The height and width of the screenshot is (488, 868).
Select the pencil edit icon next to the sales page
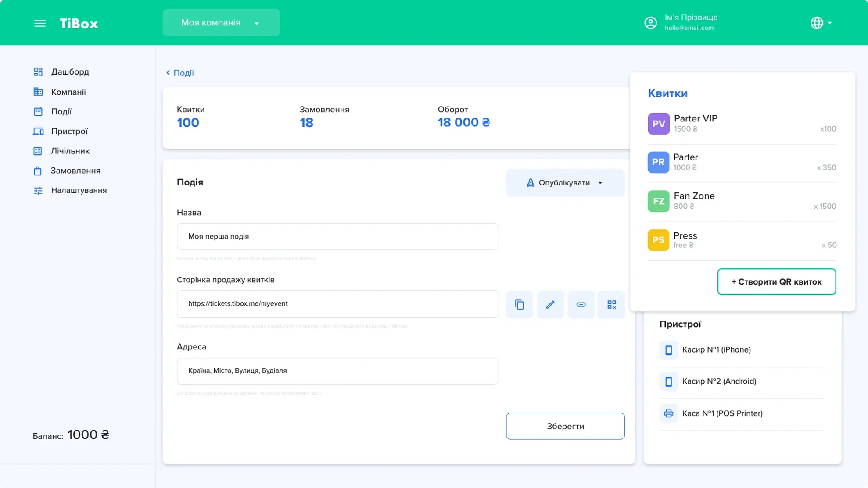click(550, 304)
